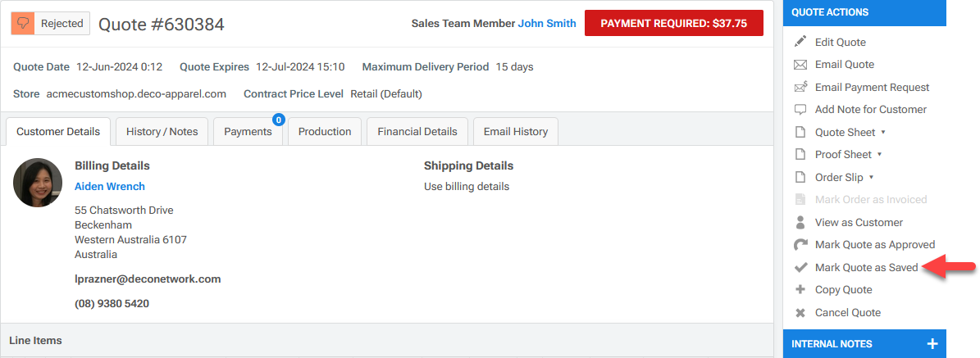Open the Proof Sheet dropdown menu
Image resolution: width=980 pixels, height=358 pixels.
pyautogui.click(x=879, y=154)
